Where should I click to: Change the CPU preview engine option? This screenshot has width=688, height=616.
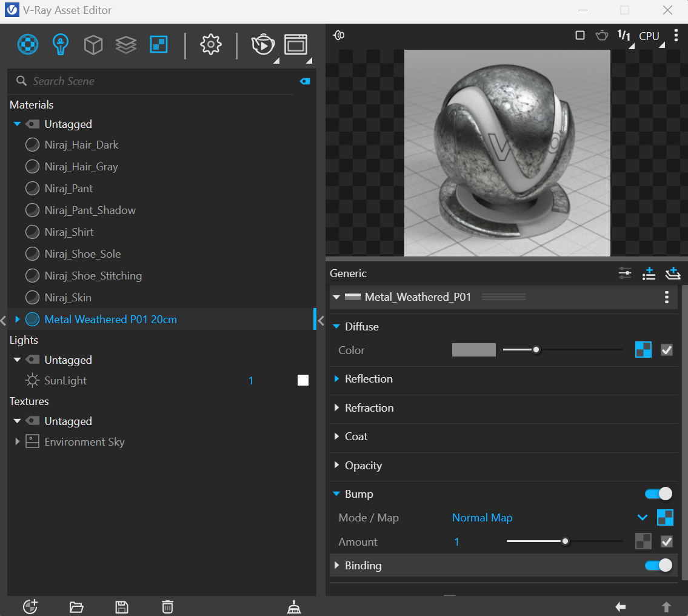(x=649, y=36)
